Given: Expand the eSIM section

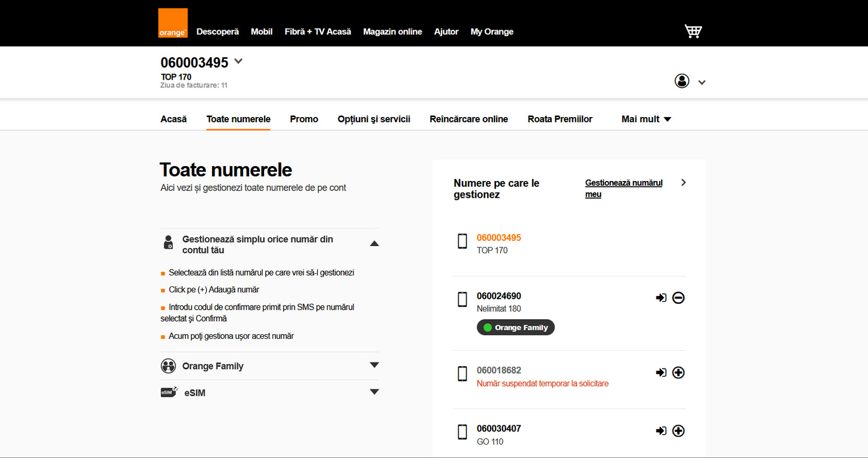Looking at the screenshot, I should click(374, 392).
